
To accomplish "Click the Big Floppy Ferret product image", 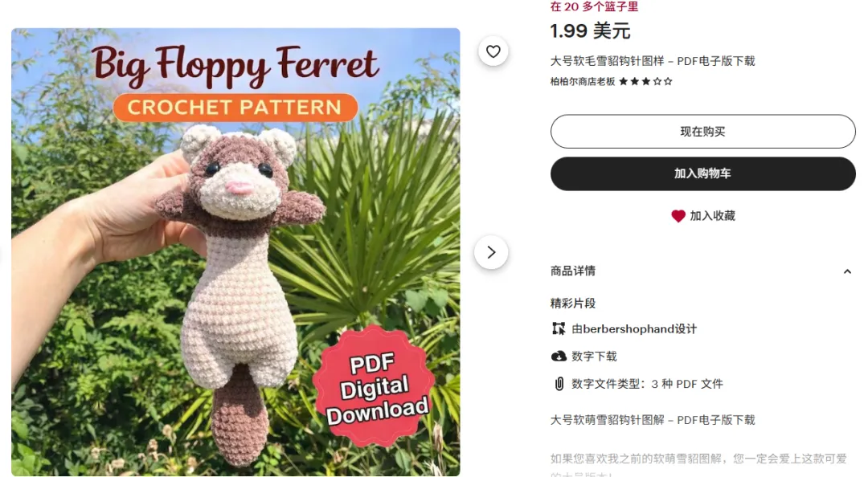I will 235,252.
